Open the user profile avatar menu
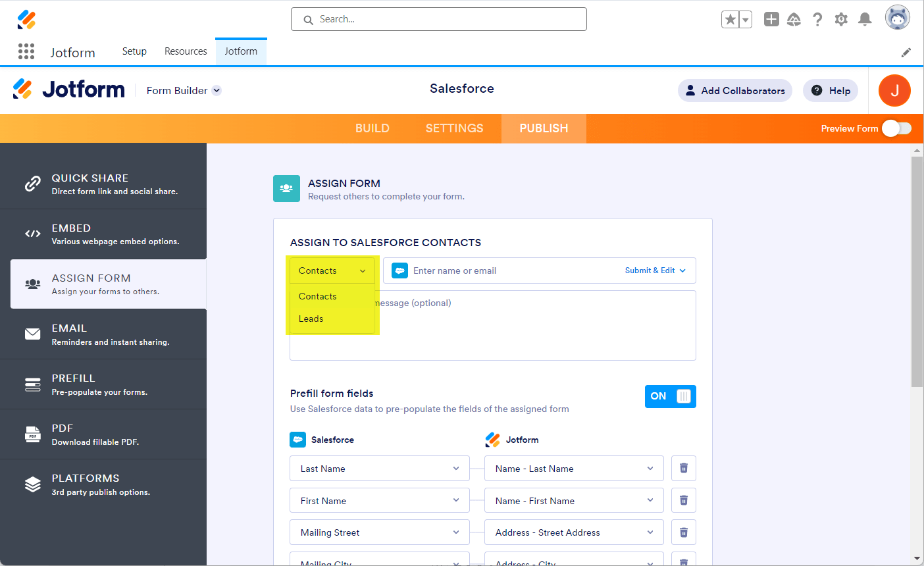This screenshot has width=924, height=566. tap(897, 18)
